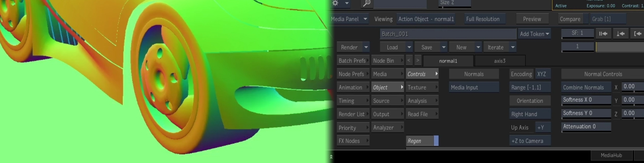Open the New dropdown arrow
This screenshot has width=644, height=163.
pyautogui.click(x=478, y=47)
